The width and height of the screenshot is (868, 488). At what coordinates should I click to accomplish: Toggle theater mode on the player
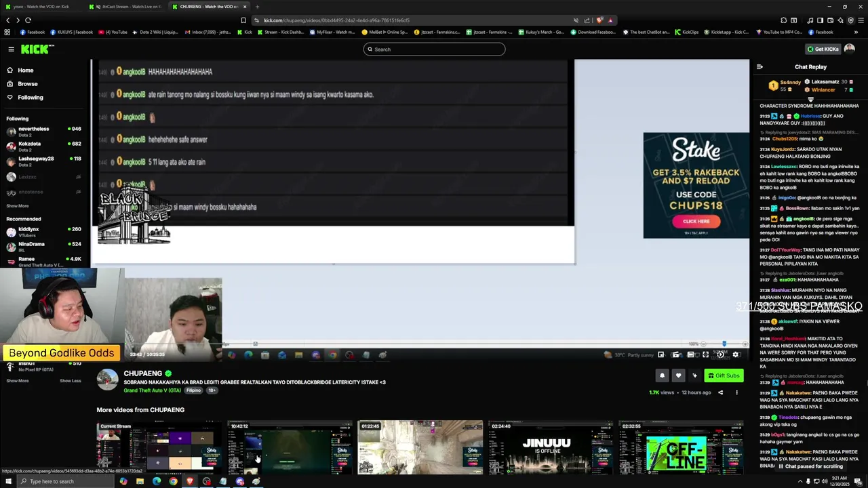pos(690,354)
